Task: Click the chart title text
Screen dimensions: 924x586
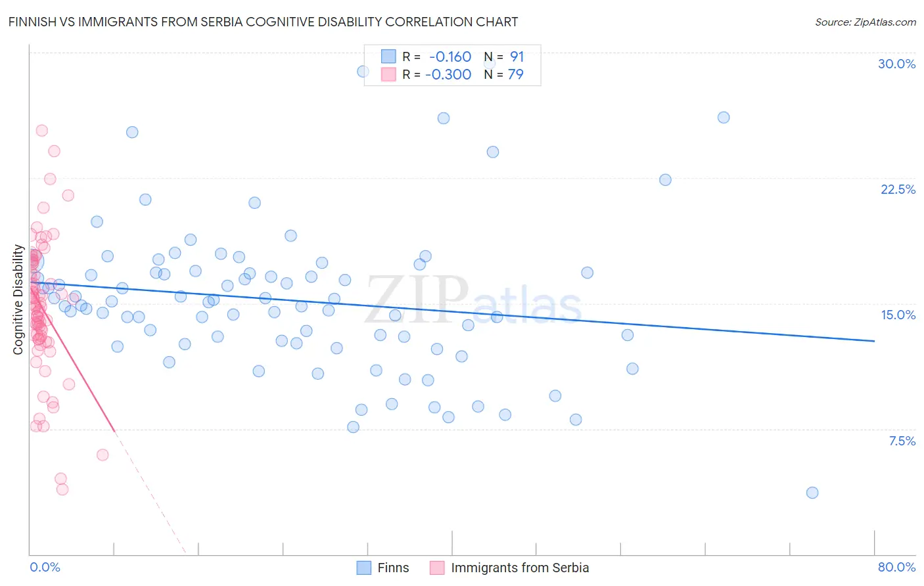Action: (x=263, y=22)
